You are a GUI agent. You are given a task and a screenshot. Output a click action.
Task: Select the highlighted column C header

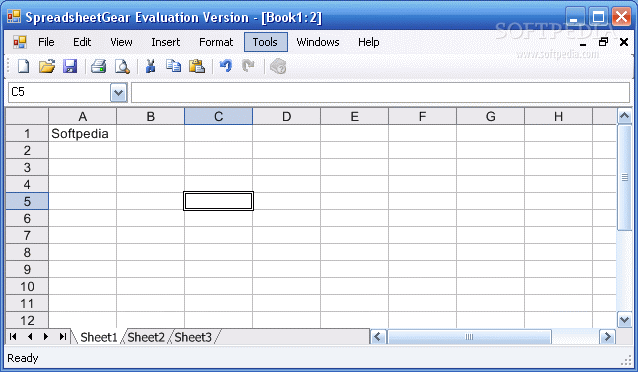(218, 116)
